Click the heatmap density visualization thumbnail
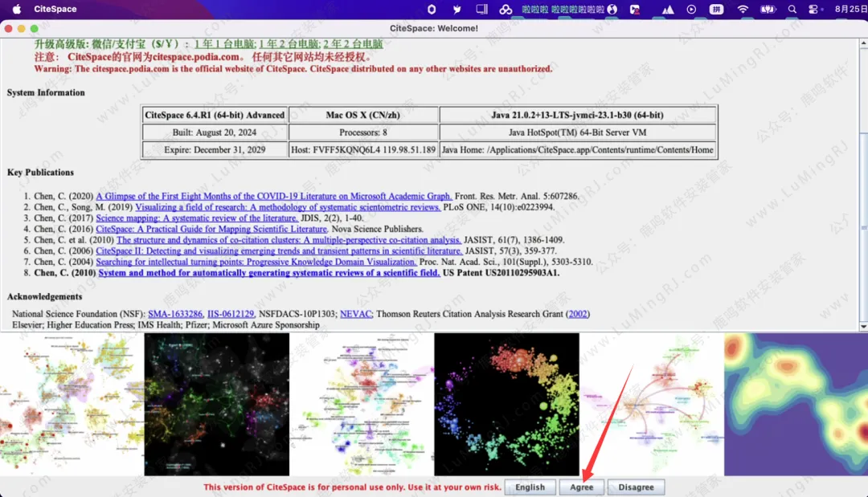The height and width of the screenshot is (497, 868). click(795, 405)
